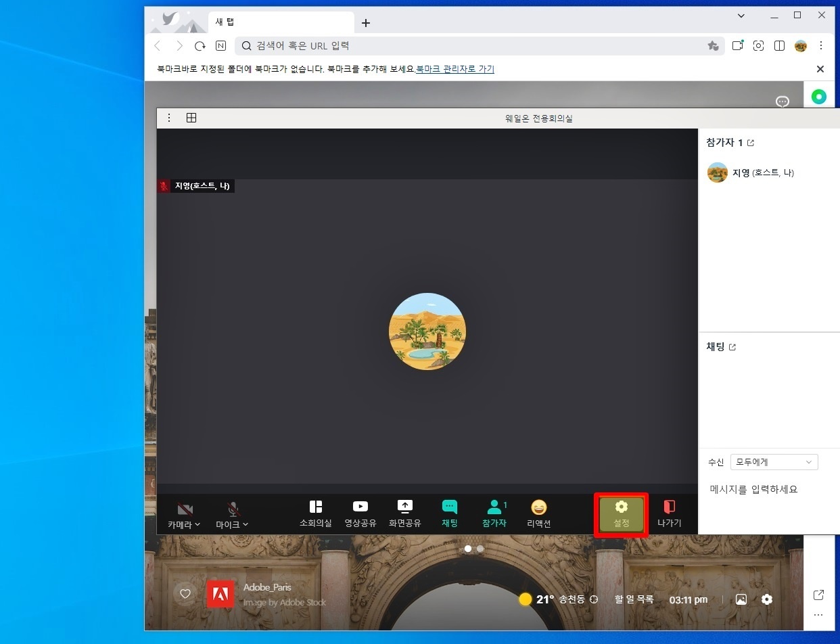The image size is (840, 644).
Task: Open the green Whale ON sidebar icon
Action: [819, 97]
